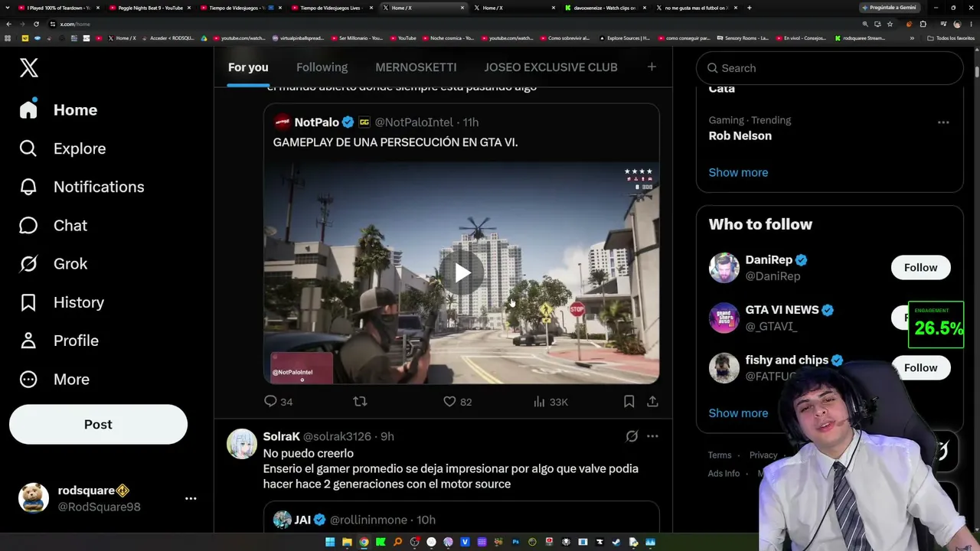Open SolraK's profile avatar
The image size is (980, 551).
tap(242, 444)
